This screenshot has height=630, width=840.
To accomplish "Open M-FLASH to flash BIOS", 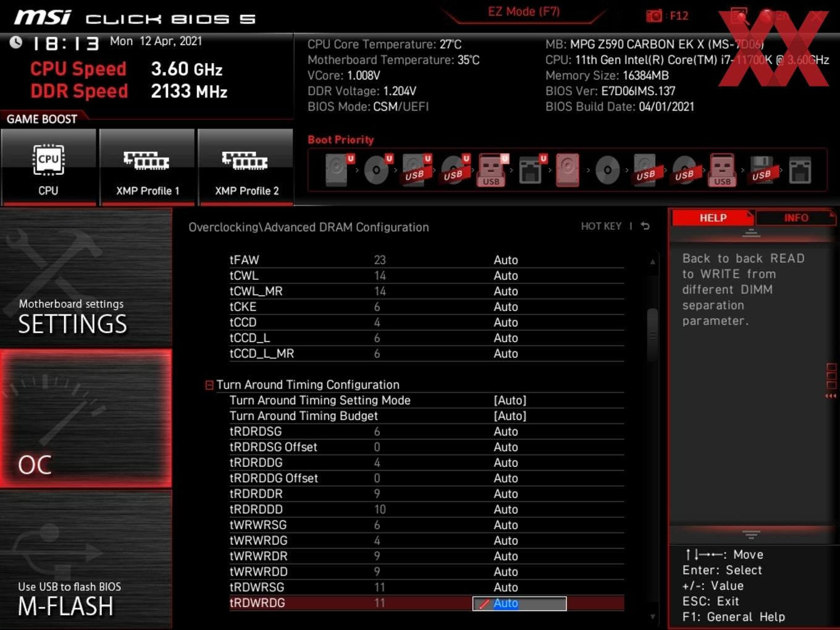I will (x=86, y=560).
